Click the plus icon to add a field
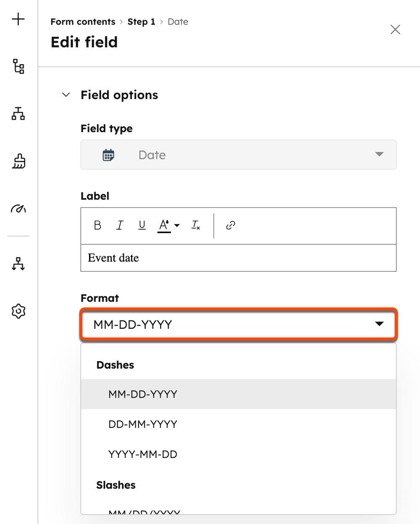 [18, 19]
